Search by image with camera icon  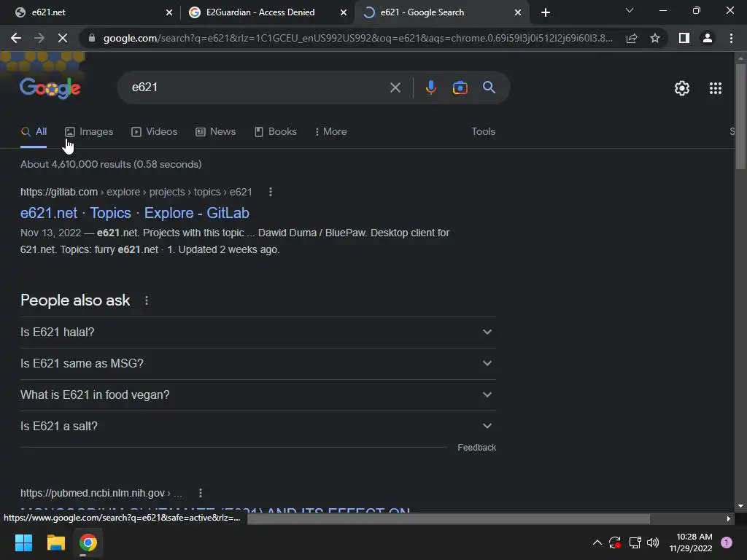tap(460, 87)
